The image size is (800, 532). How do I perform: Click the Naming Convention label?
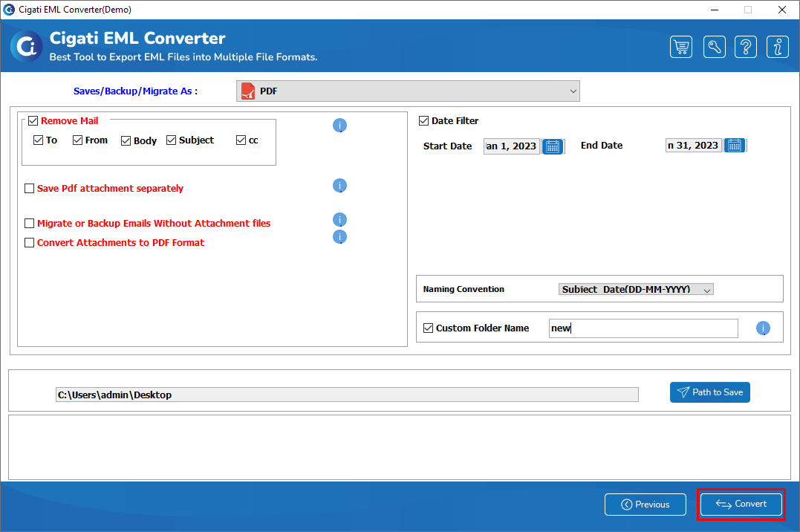click(464, 289)
